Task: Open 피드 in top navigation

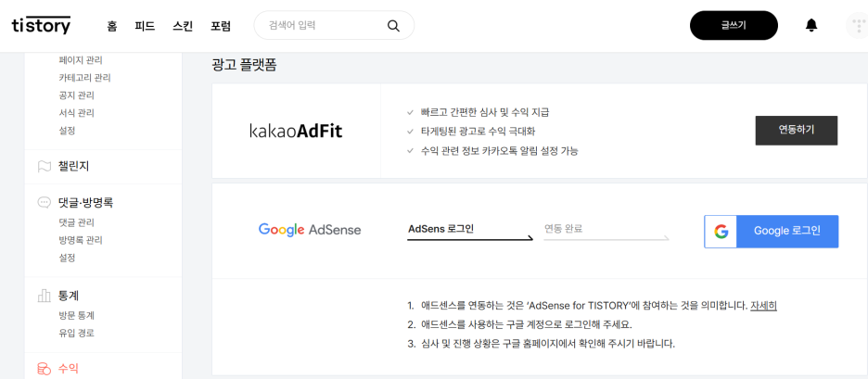Action: click(145, 25)
